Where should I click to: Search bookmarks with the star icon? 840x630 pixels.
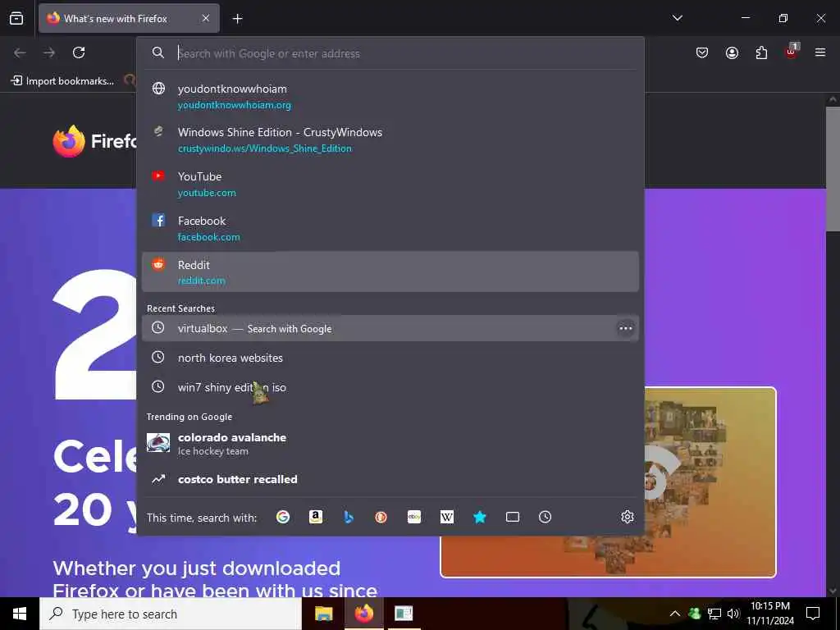click(x=479, y=517)
